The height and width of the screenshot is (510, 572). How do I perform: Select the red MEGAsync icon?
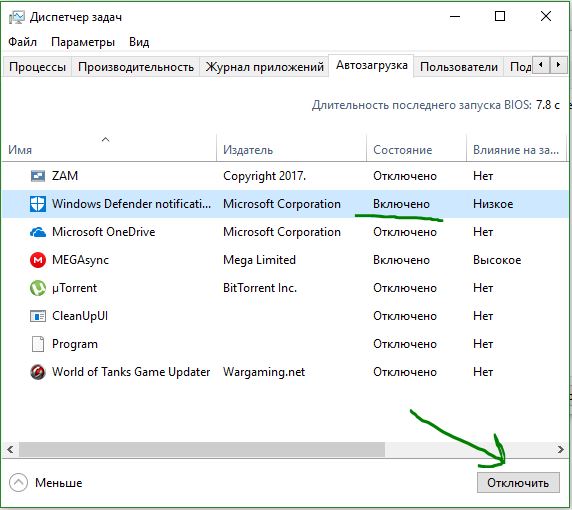pyautogui.click(x=38, y=260)
